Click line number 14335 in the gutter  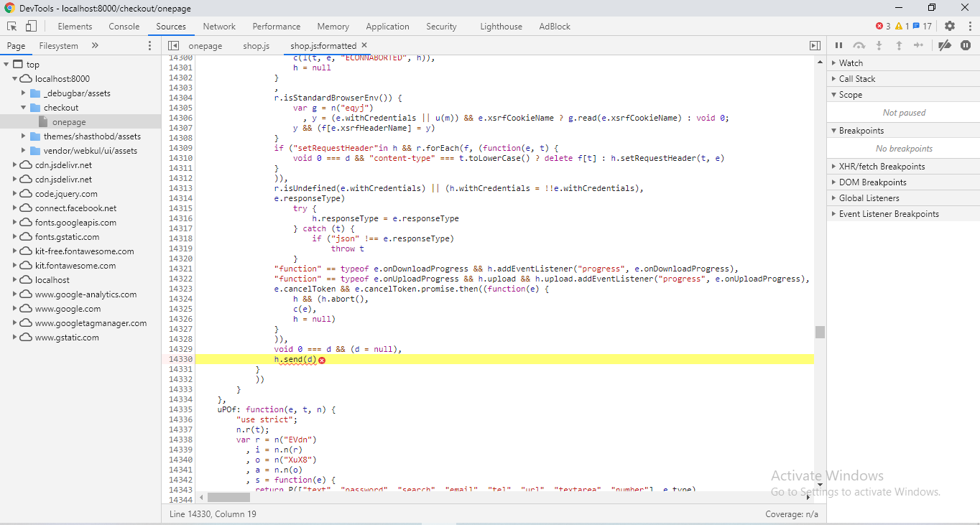tap(180, 409)
